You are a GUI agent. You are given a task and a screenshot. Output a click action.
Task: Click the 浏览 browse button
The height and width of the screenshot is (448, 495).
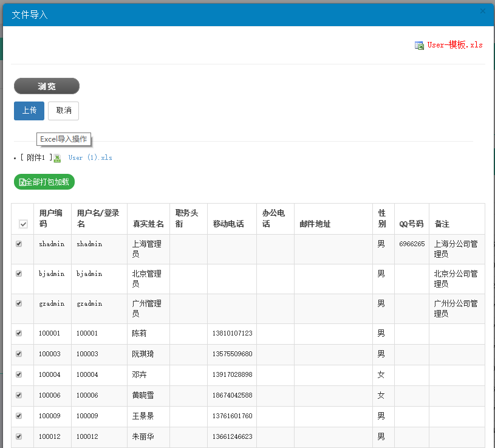pyautogui.click(x=47, y=86)
